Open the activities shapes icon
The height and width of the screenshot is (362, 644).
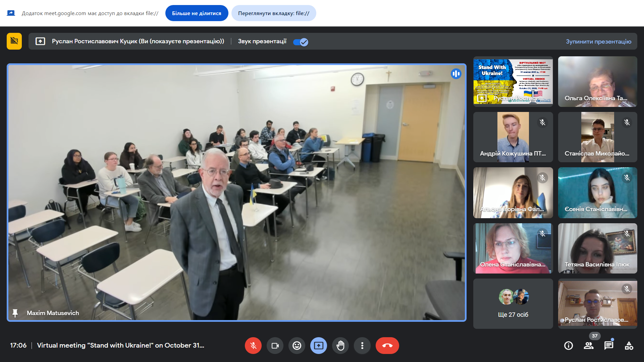pos(629,346)
